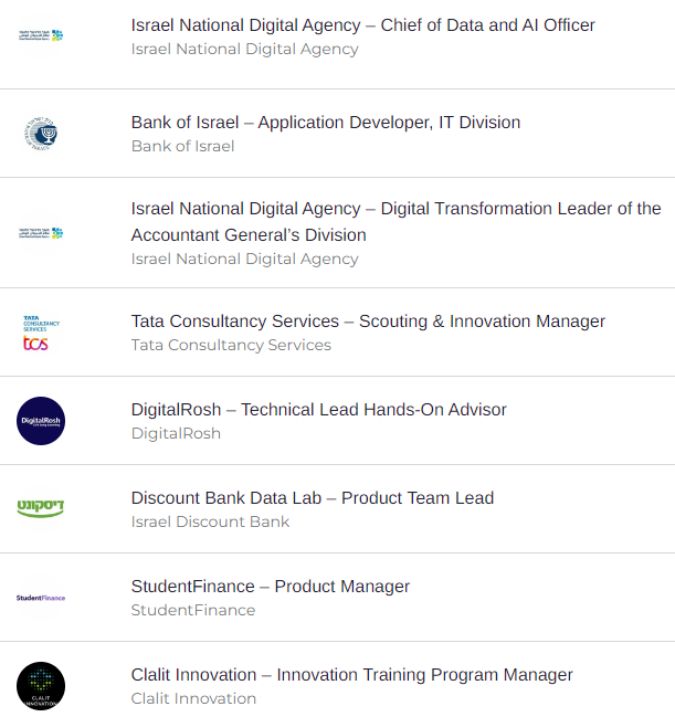Screen dimensions: 675x717
Task: Open the Scouting & Innovation Manager job
Action: pos(368,321)
